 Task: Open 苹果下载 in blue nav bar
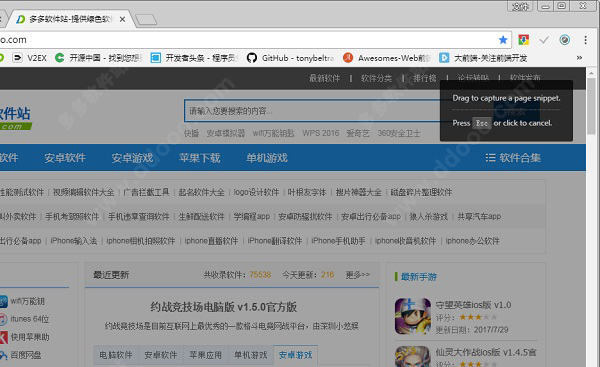[200, 158]
